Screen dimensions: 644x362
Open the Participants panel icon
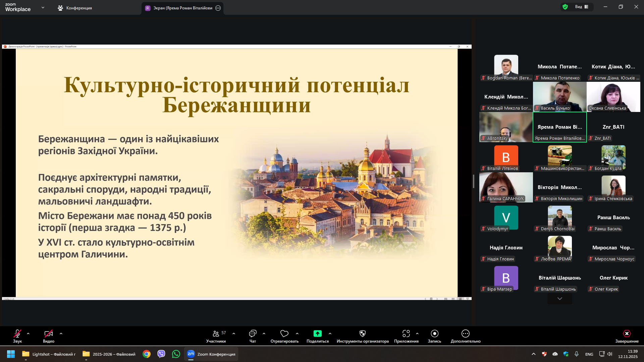pos(216,334)
